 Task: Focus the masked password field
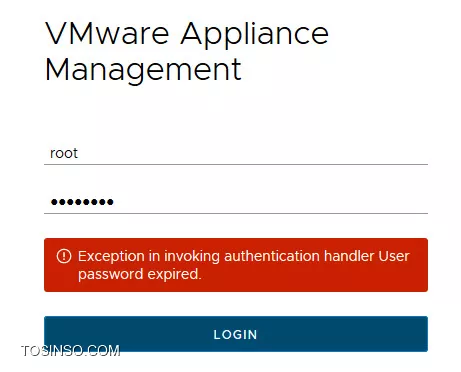pos(236,202)
